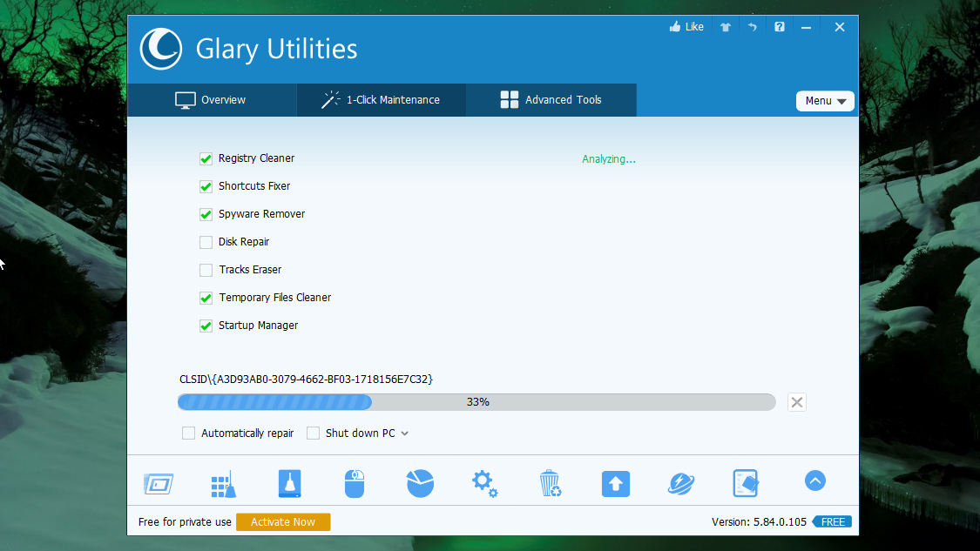Open Registry Cleaner broom icon in toolbar
980x551 pixels.
(224, 483)
